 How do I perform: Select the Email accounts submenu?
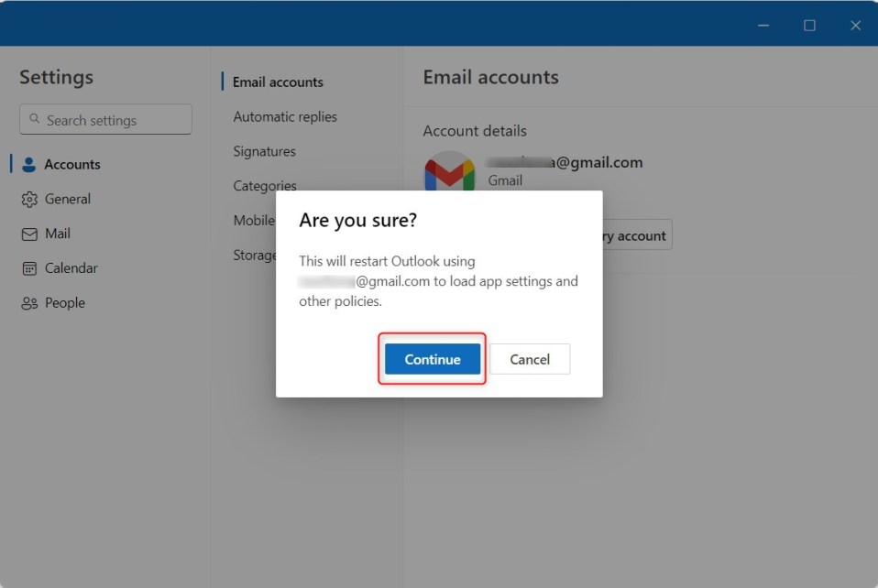point(279,82)
